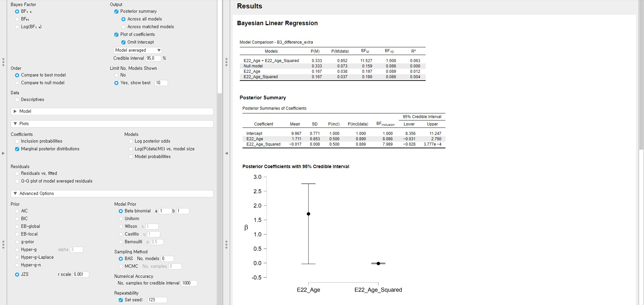Viewport: 644px width, 305px height.
Task: Toggle the Omit intercept checkbox
Action: pos(123,42)
